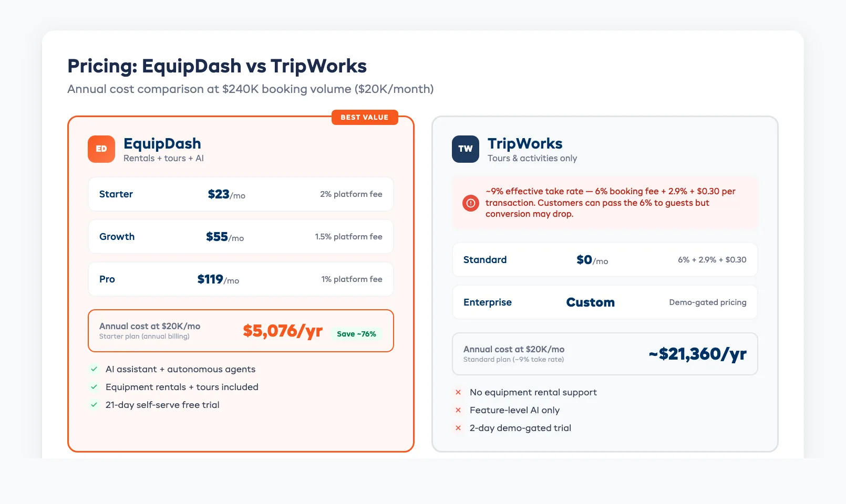
Task: Select the Starter plan row
Action: tap(240, 194)
